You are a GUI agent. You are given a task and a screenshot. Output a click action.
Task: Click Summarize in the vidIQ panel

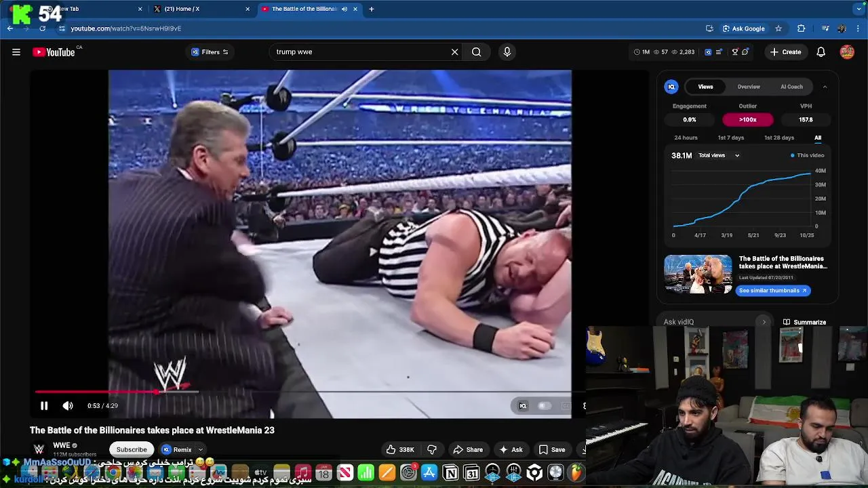804,323
